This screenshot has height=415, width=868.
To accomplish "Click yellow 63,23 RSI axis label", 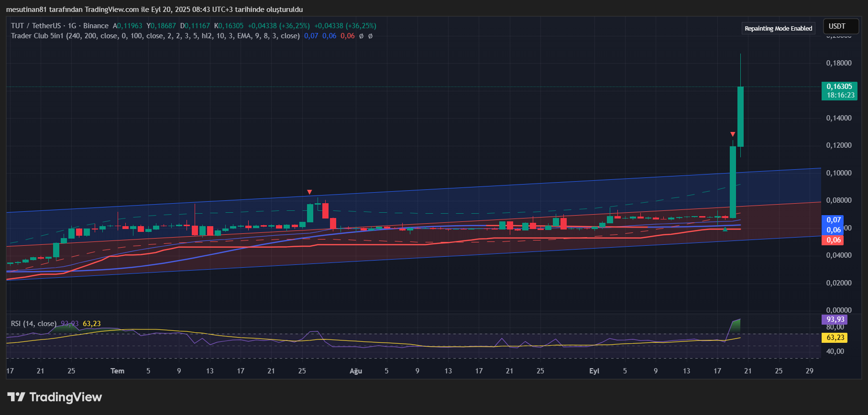I will (x=835, y=338).
